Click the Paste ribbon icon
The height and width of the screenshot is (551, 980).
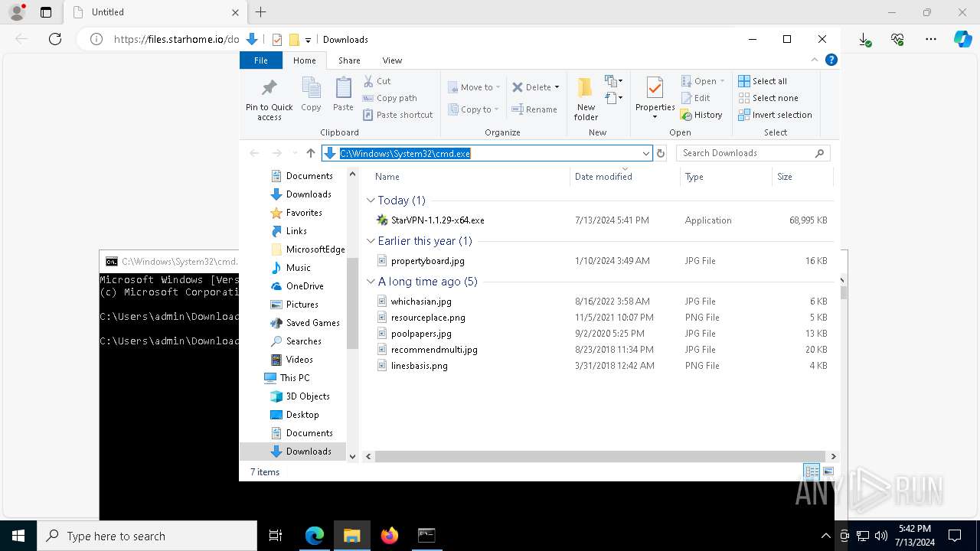click(343, 94)
